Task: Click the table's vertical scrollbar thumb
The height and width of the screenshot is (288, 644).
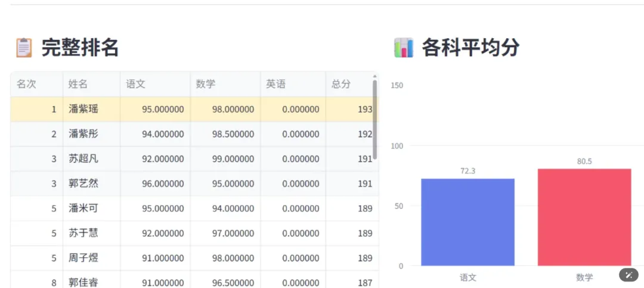Action: pos(374,120)
